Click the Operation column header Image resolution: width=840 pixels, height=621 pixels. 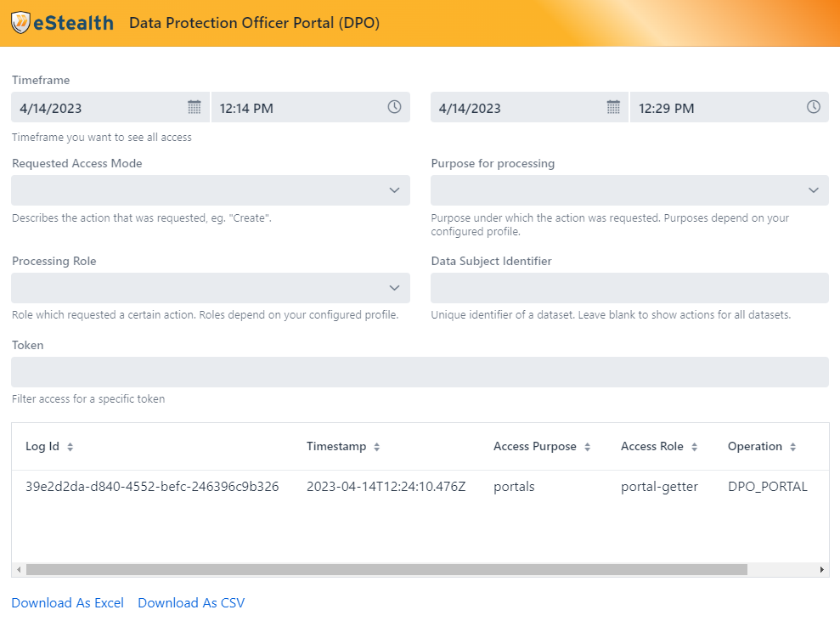coord(755,446)
